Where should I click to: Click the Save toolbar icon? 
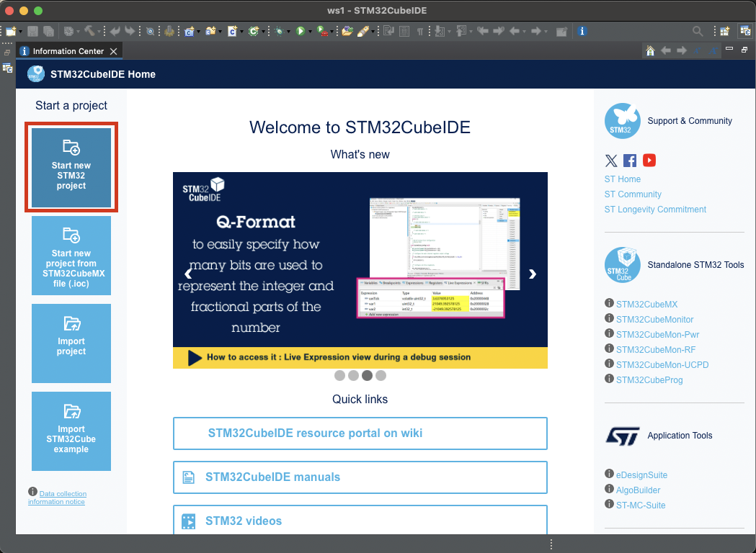click(32, 31)
